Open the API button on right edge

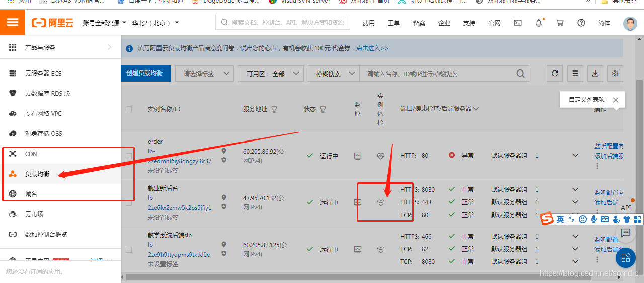click(x=626, y=208)
